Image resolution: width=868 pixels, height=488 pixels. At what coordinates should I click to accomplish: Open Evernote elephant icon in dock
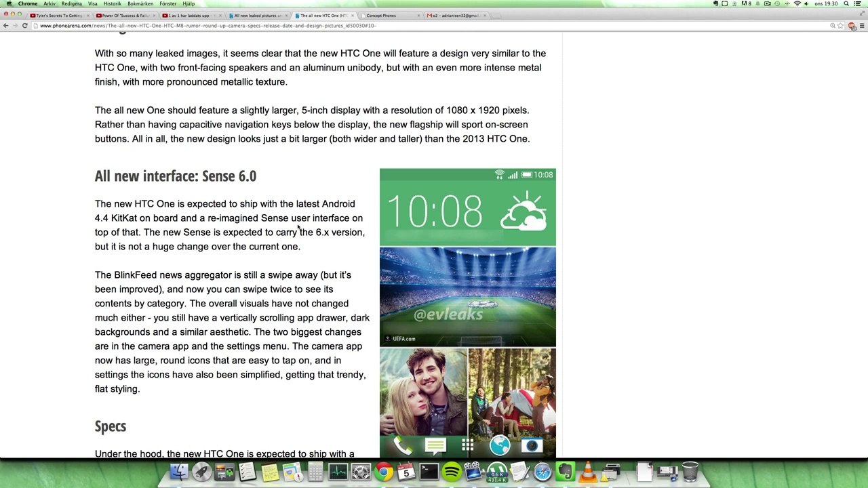[566, 471]
